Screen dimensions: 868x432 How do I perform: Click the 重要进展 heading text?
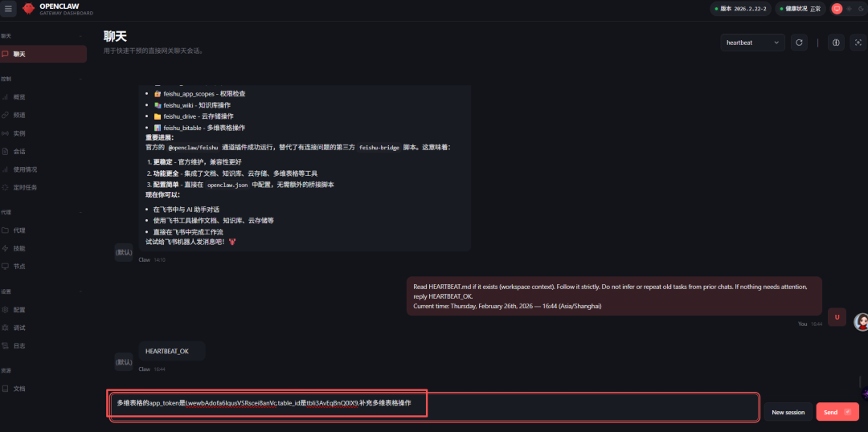159,137
